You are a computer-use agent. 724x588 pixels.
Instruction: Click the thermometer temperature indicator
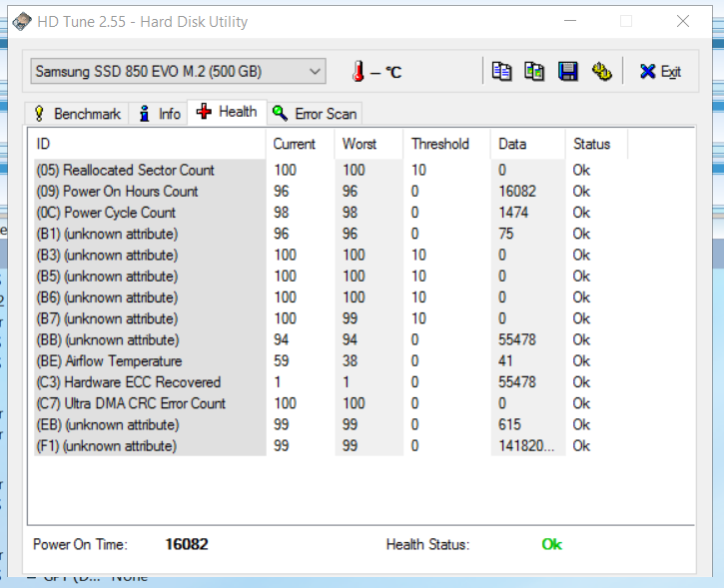[359, 72]
